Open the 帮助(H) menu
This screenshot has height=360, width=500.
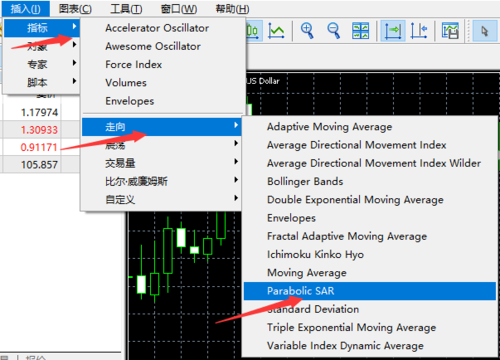point(232,9)
